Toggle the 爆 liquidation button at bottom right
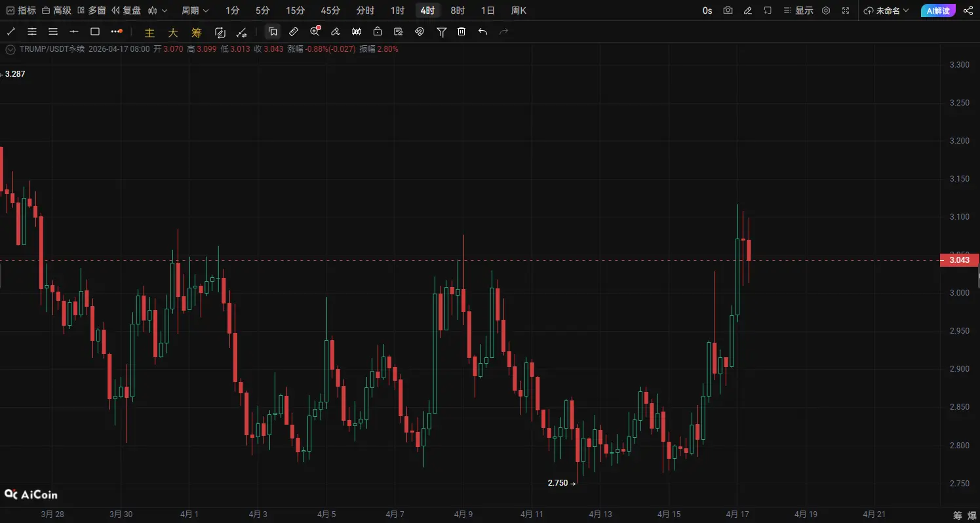This screenshot has height=523, width=980. (x=972, y=514)
